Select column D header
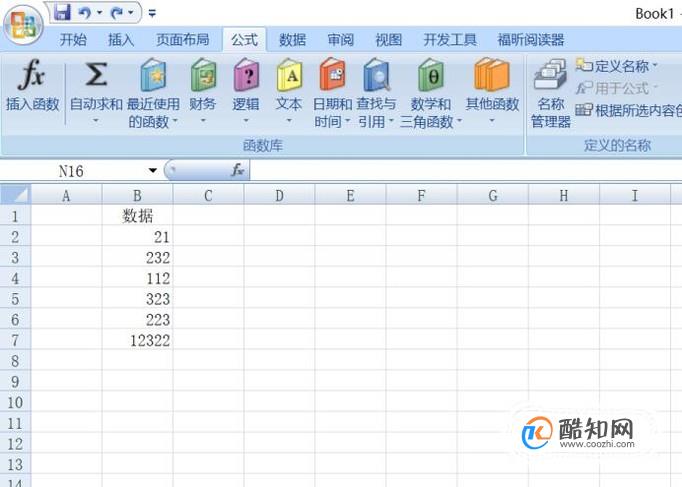 [x=279, y=196]
